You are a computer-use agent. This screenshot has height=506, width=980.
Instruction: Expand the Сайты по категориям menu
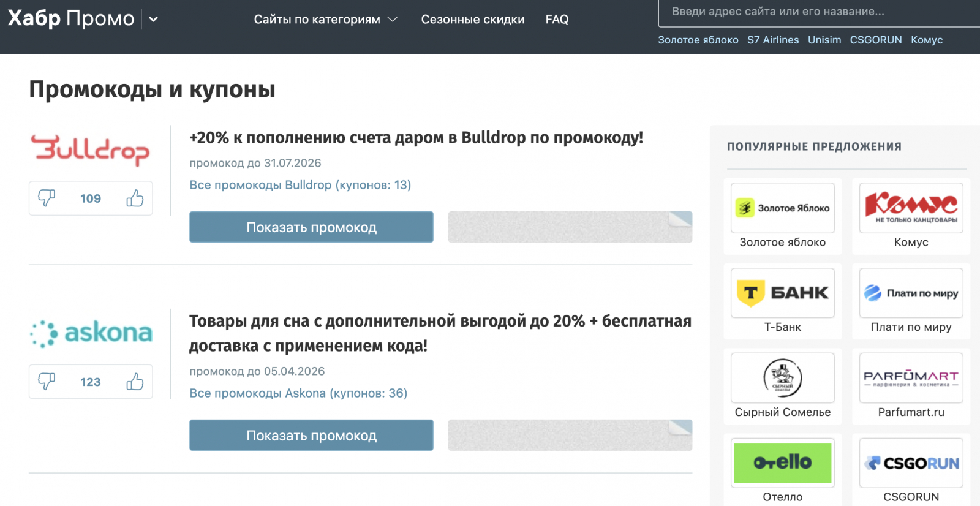pos(326,20)
